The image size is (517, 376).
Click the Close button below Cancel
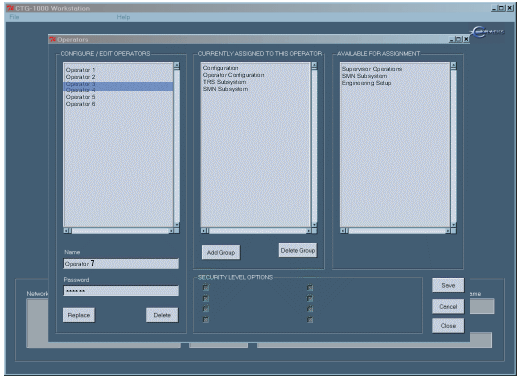tap(448, 326)
